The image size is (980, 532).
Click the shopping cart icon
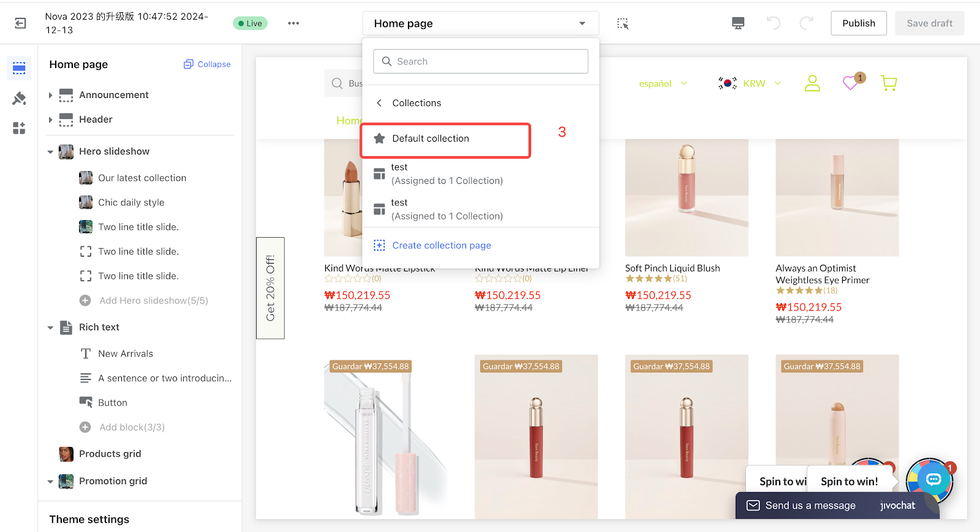[x=889, y=83]
